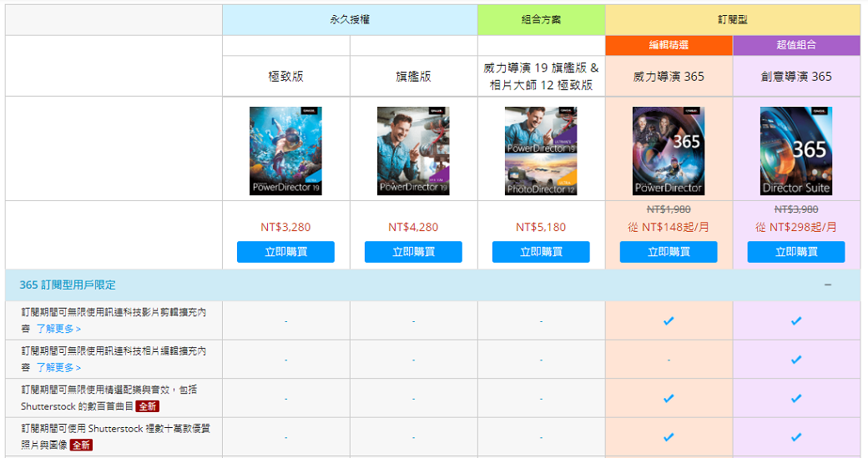868x458 pixels.
Task: Click the 旗艦版 column title
Action: pos(413,77)
